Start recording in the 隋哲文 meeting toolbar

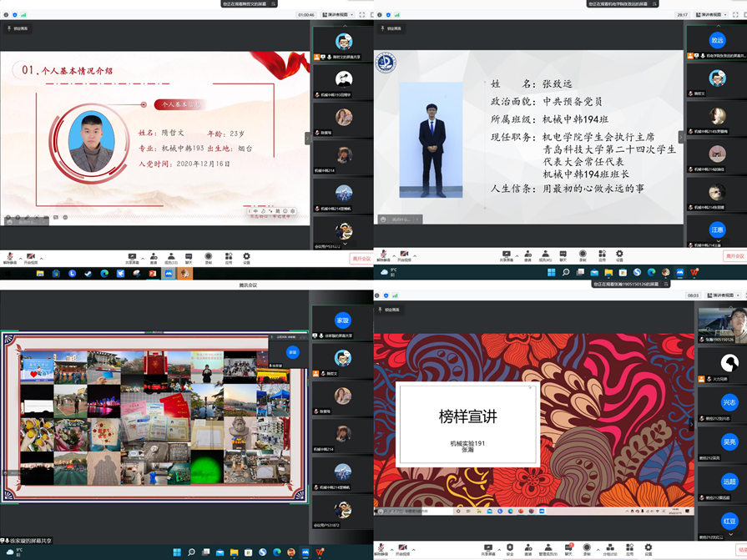pyautogui.click(x=208, y=258)
